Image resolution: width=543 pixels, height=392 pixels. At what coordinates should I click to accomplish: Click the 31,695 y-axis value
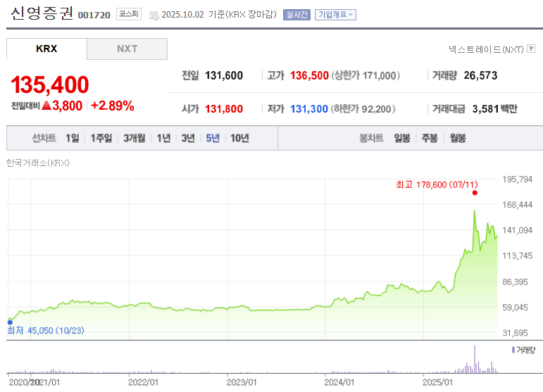[515, 333]
